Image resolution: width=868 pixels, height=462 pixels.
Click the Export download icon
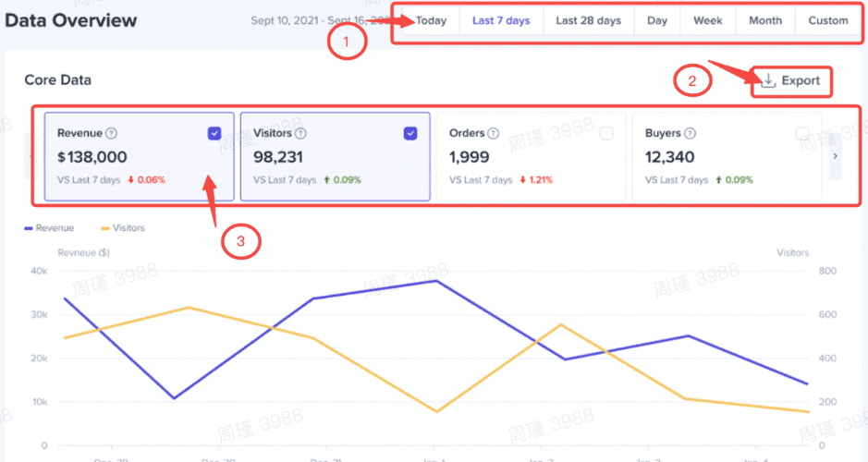[768, 80]
